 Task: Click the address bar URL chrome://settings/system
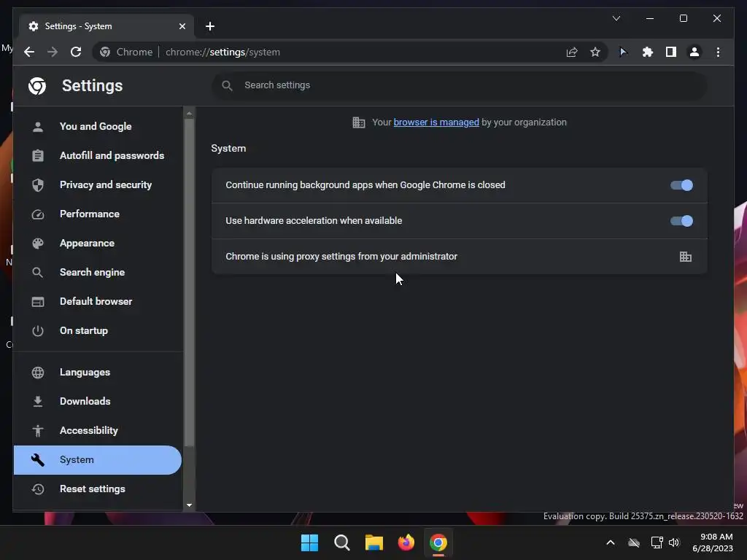coord(222,52)
